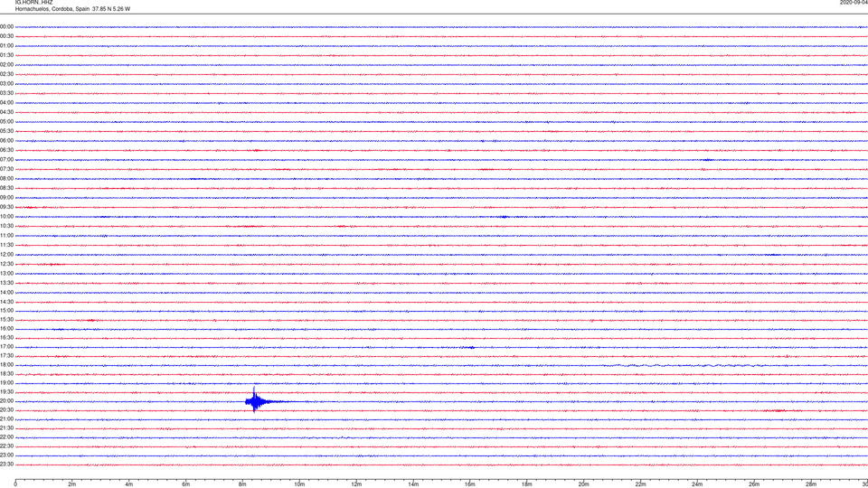Click the '0' tick label on the minute axis
The height and width of the screenshot is (488, 868).
click(x=15, y=484)
